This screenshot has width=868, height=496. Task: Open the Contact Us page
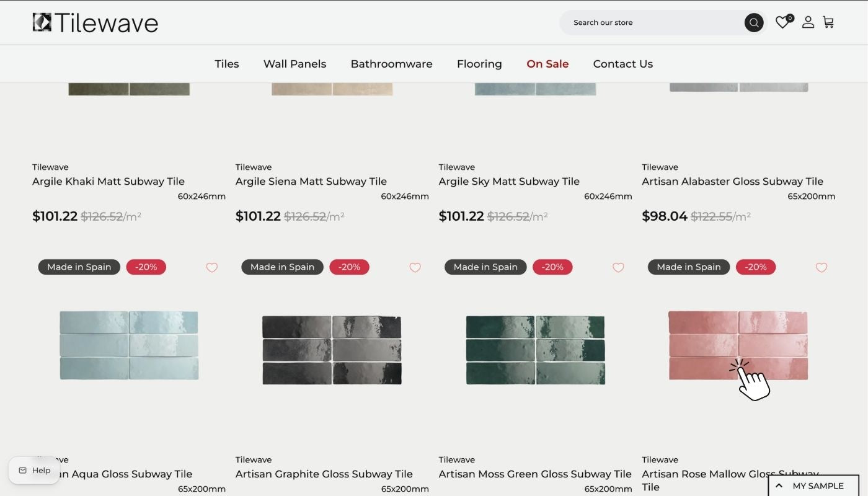tap(623, 64)
